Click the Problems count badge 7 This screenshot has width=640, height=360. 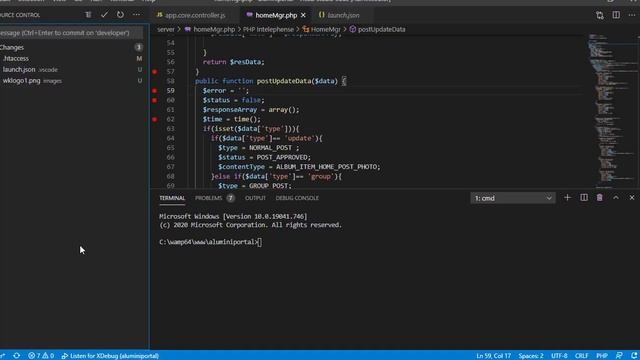pyautogui.click(x=231, y=198)
